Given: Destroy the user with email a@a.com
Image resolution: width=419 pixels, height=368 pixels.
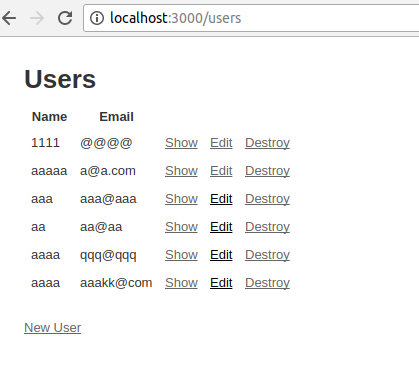Looking at the screenshot, I should (267, 171).
